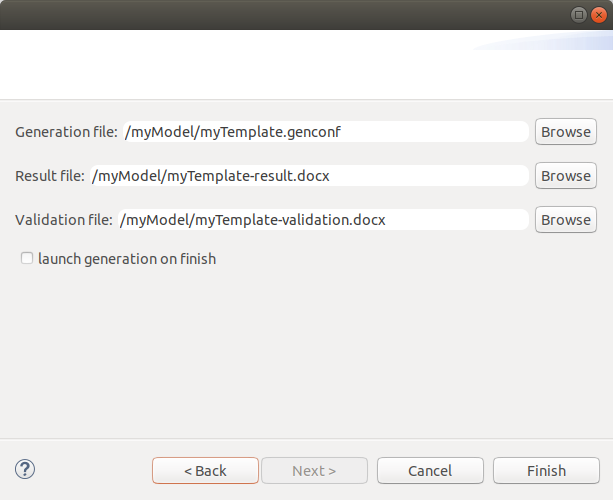Close the dialog using title bar X
This screenshot has height=500, width=613.
[x=598, y=14]
